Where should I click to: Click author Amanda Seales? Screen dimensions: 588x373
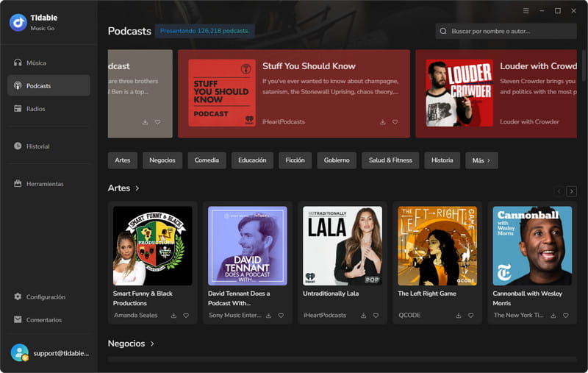click(136, 315)
